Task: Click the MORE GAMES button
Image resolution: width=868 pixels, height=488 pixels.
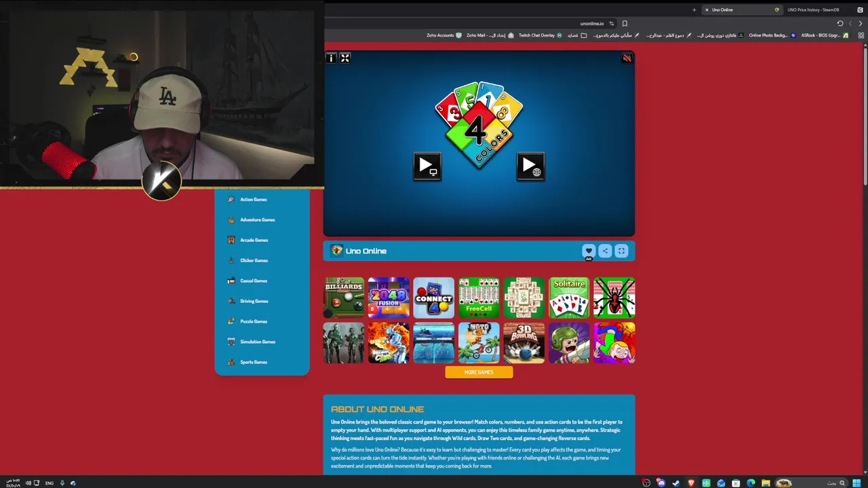Action: [x=479, y=372]
